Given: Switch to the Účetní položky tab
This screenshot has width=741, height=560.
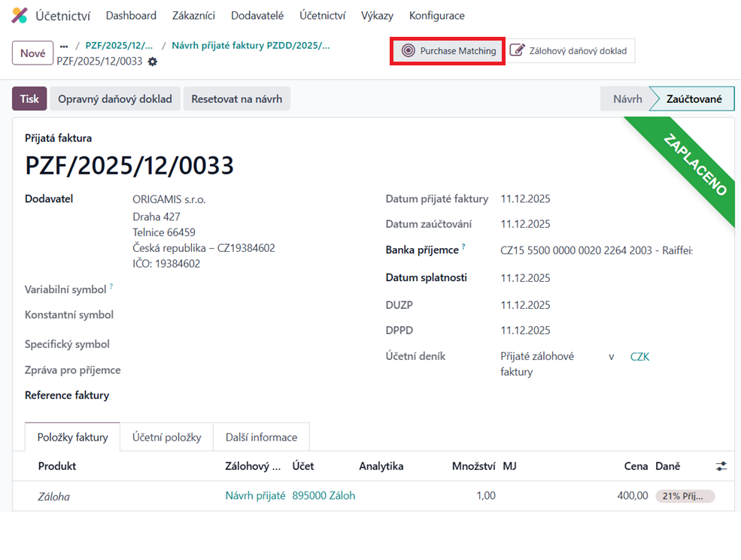Looking at the screenshot, I should (166, 437).
